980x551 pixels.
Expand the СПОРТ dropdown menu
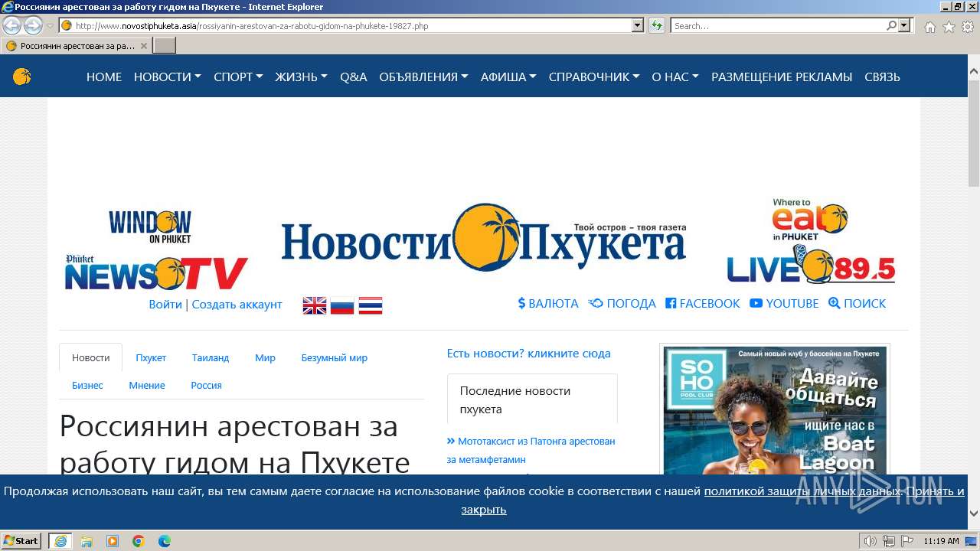point(238,77)
